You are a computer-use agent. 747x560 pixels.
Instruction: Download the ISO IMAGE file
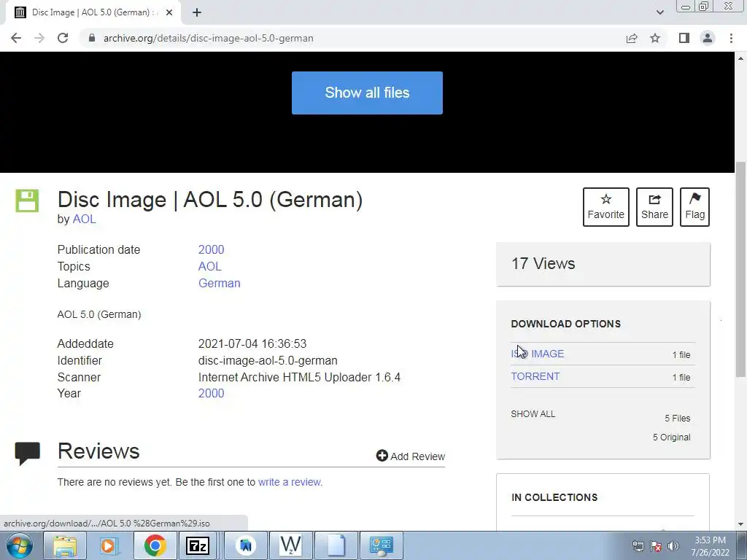[x=538, y=354]
